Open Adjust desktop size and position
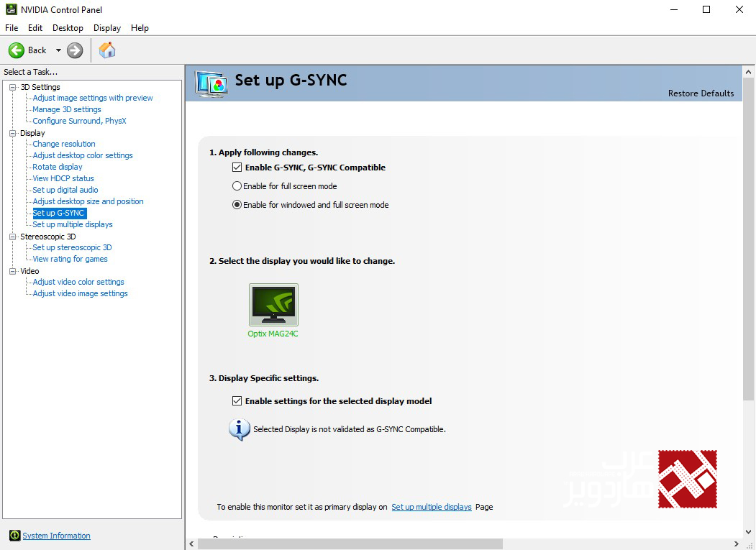The width and height of the screenshot is (756, 550). pos(88,202)
